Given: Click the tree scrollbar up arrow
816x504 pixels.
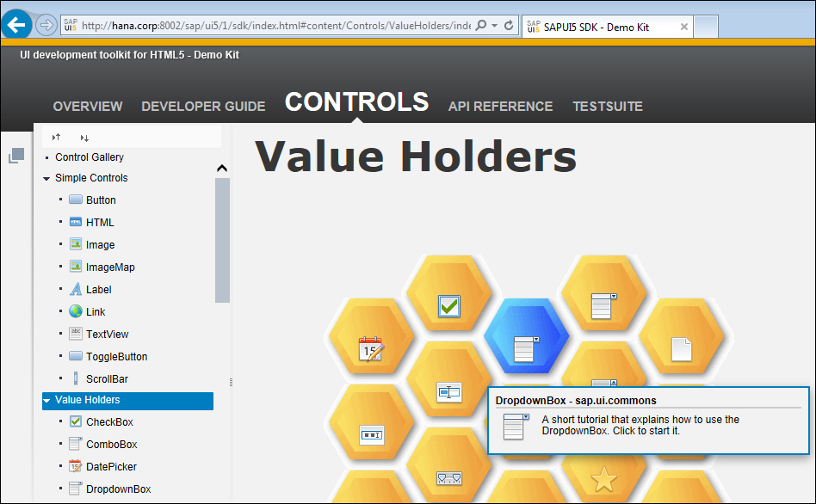Looking at the screenshot, I should pos(222,168).
